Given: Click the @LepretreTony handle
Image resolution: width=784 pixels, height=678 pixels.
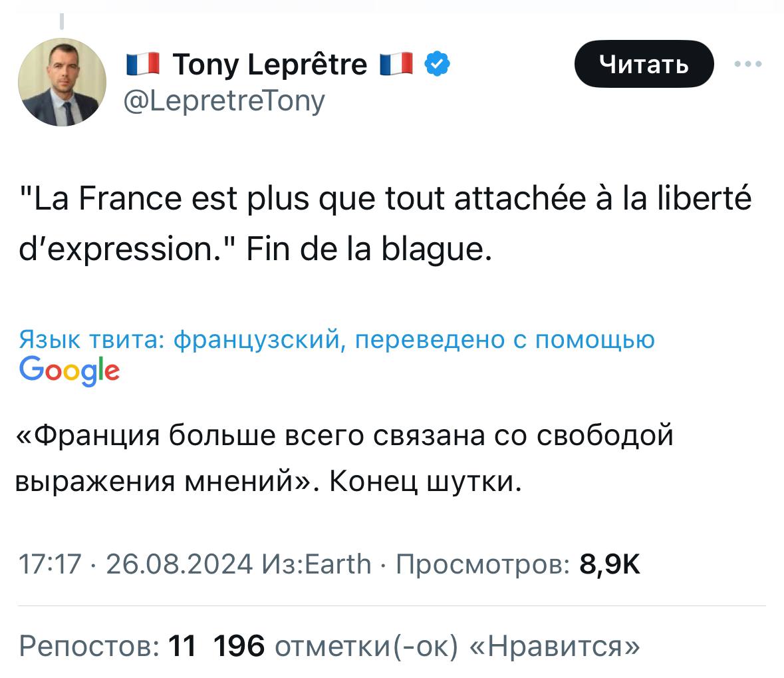Looking at the screenshot, I should [225, 100].
